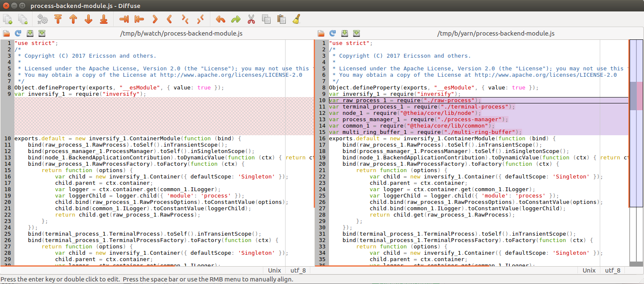Image resolution: width=644 pixels, height=284 pixels.
Task: Save the /tmp/b/yarn file
Action: tap(345, 33)
